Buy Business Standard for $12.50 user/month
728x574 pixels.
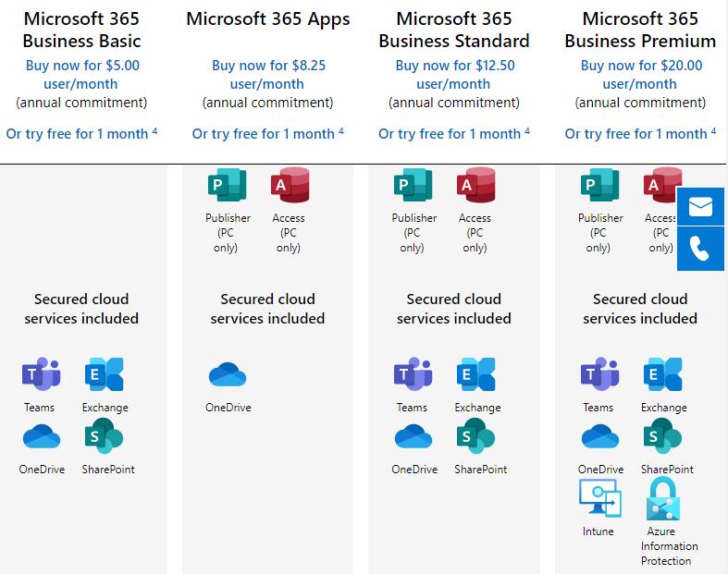pyautogui.click(x=454, y=74)
